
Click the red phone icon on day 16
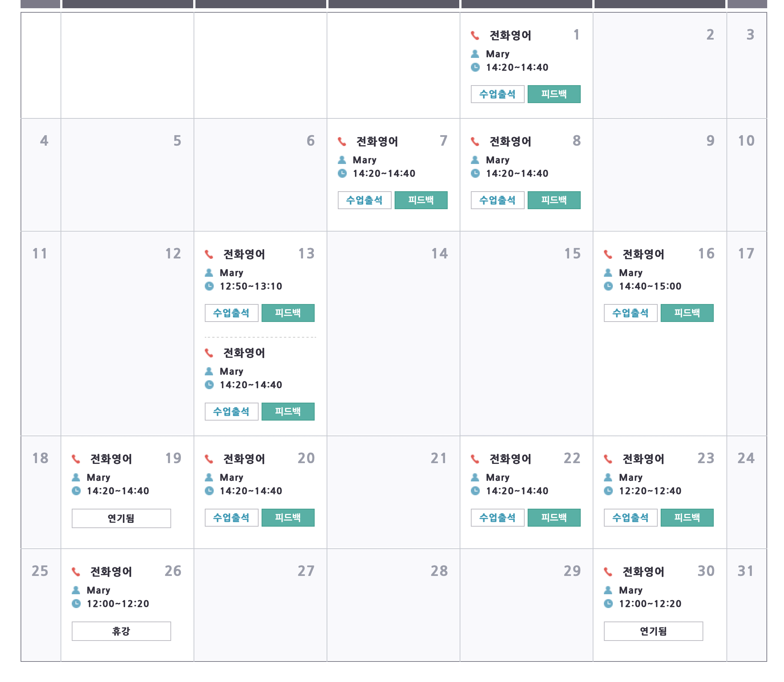[608, 254]
